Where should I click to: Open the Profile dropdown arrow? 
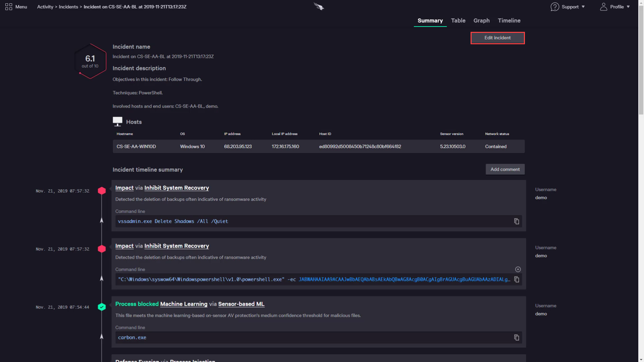(x=628, y=7)
